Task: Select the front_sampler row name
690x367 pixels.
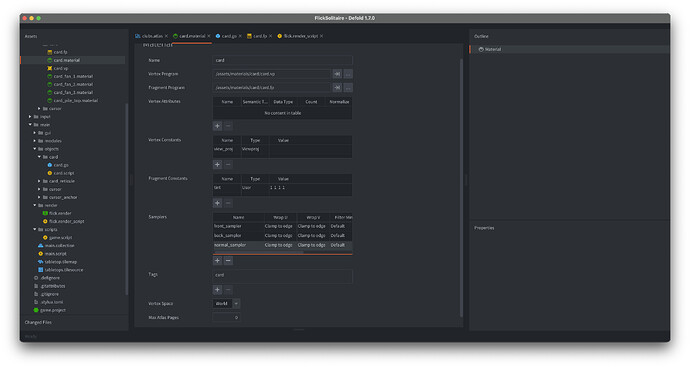Action: 239,226
